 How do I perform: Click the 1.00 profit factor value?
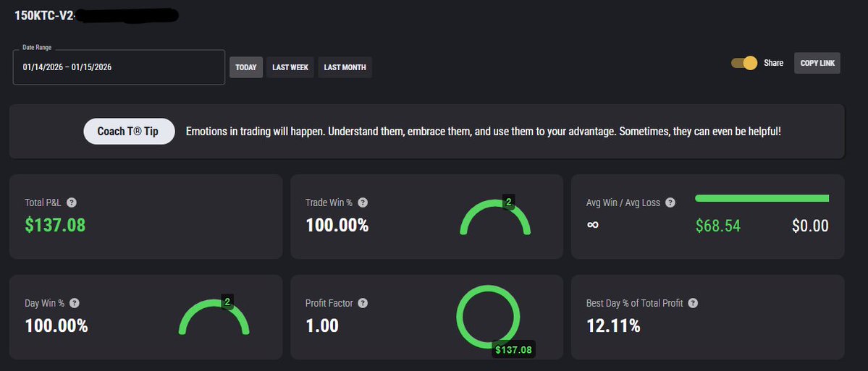(322, 325)
